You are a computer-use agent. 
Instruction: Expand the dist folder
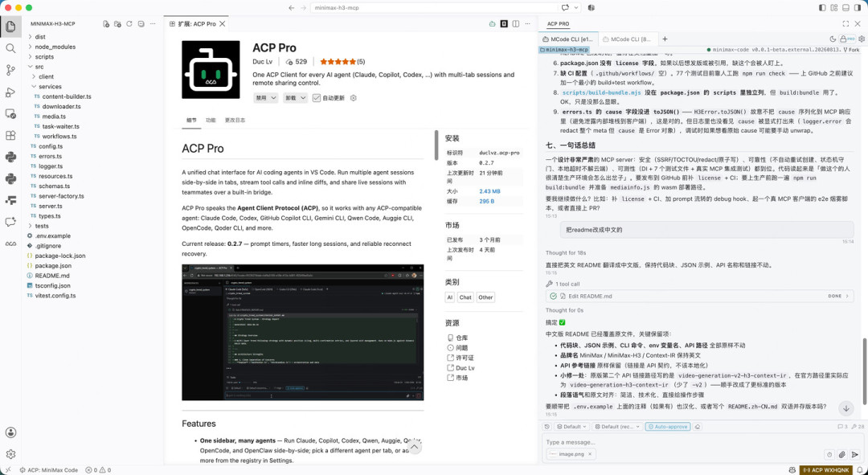coord(40,37)
